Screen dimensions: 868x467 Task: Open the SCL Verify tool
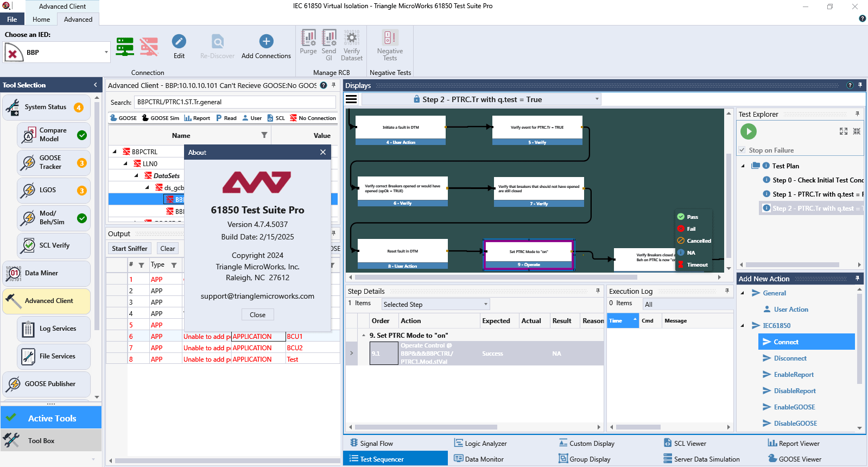click(54, 245)
